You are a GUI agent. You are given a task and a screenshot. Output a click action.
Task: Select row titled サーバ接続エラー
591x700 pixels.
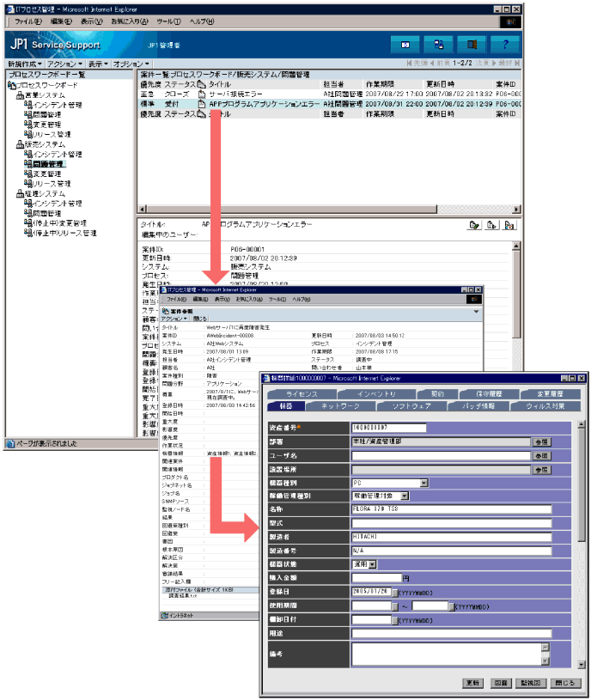[x=330, y=94]
